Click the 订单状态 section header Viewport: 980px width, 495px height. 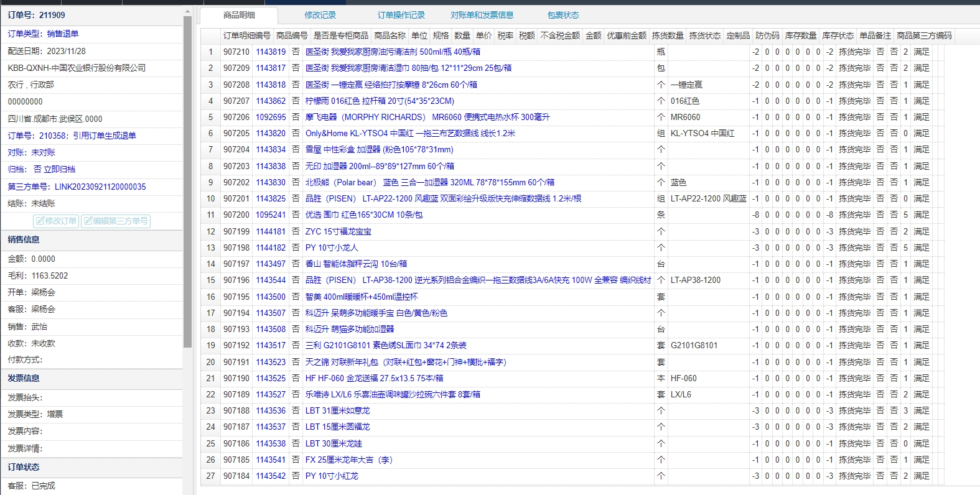[91, 467]
